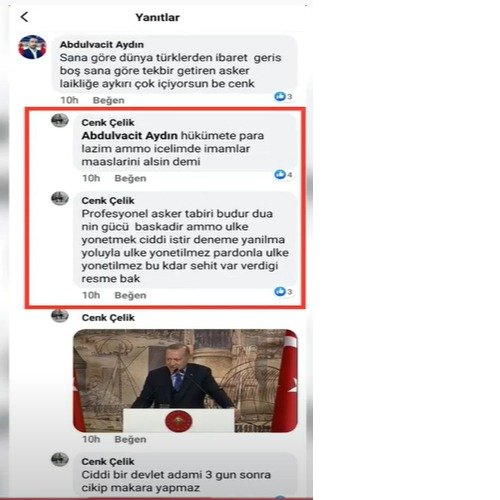Viewport: 500px width, 500px height.
Task: Select the 'Ciddi bir devlet adami' comment bubble
Action: (185, 474)
